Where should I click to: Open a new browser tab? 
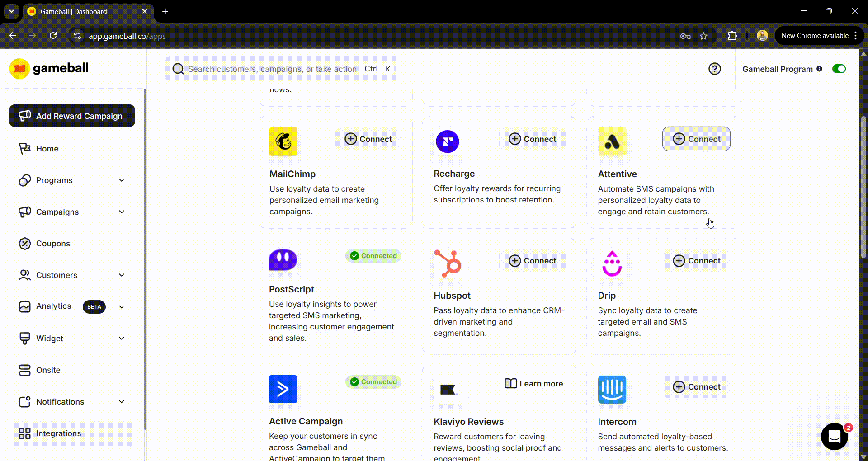165,11
